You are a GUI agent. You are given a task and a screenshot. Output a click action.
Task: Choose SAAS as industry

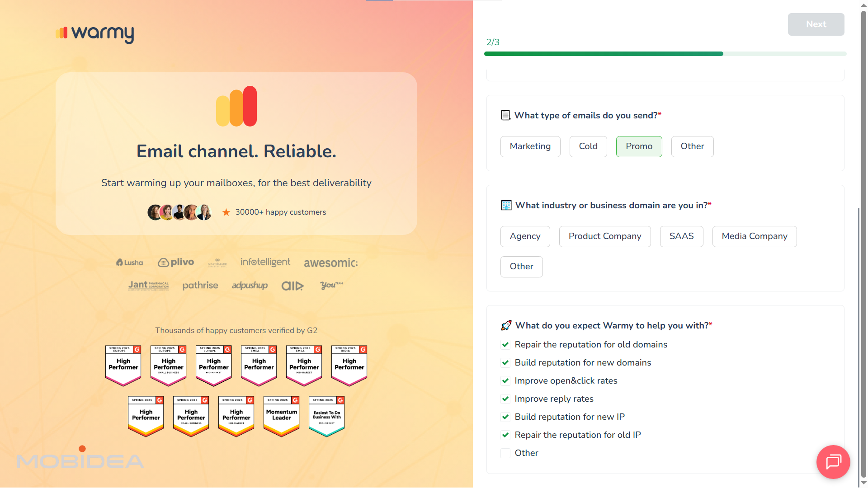point(681,236)
